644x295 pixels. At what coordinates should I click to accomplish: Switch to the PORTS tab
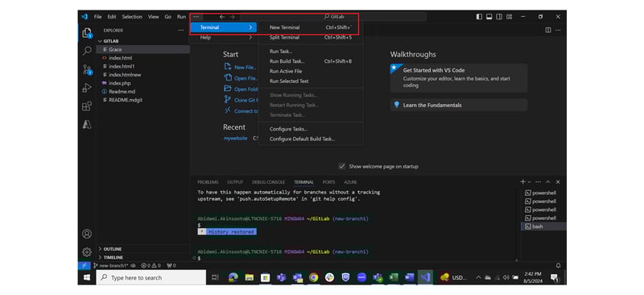328,182
